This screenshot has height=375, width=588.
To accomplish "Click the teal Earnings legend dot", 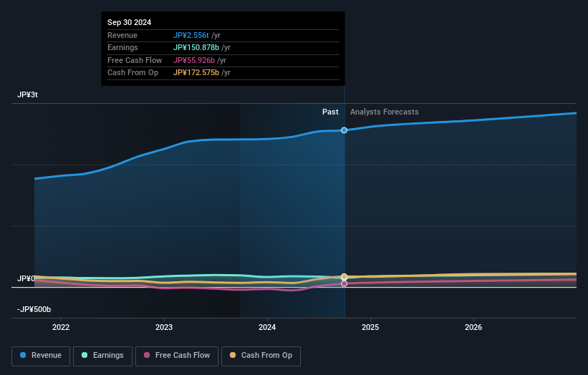I will coord(85,355).
